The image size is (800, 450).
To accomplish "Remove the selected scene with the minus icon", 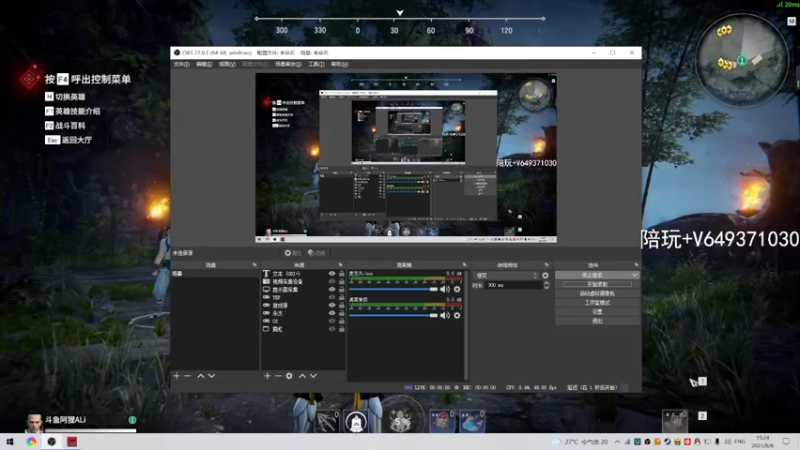I will (x=187, y=376).
